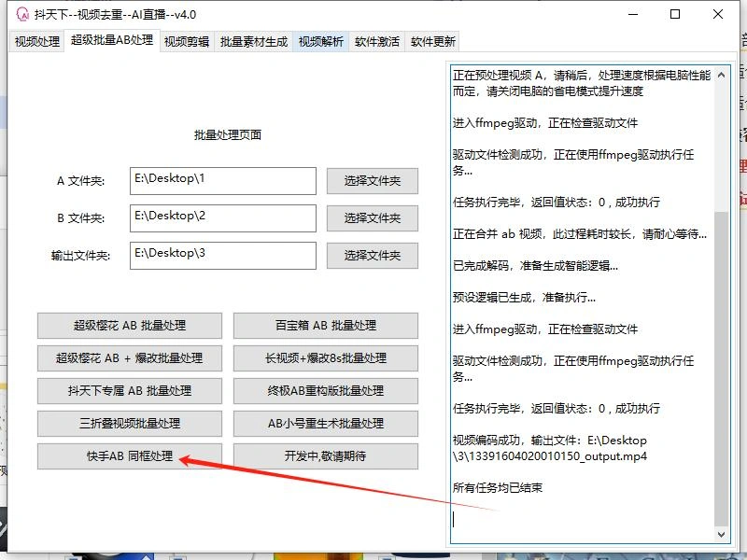Select the 批量素材生成 tab
The height and width of the screenshot is (560, 747).
[254, 42]
